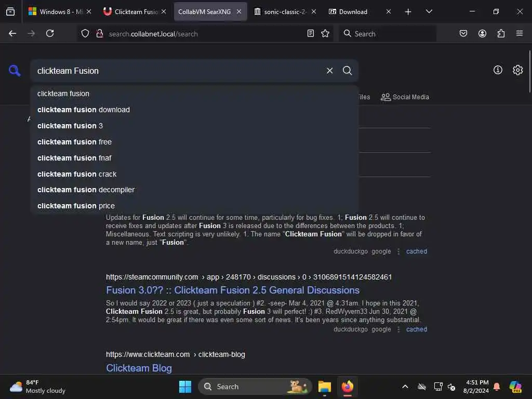Open the Firefox hamburger menu
The image size is (532, 399).
(520, 34)
